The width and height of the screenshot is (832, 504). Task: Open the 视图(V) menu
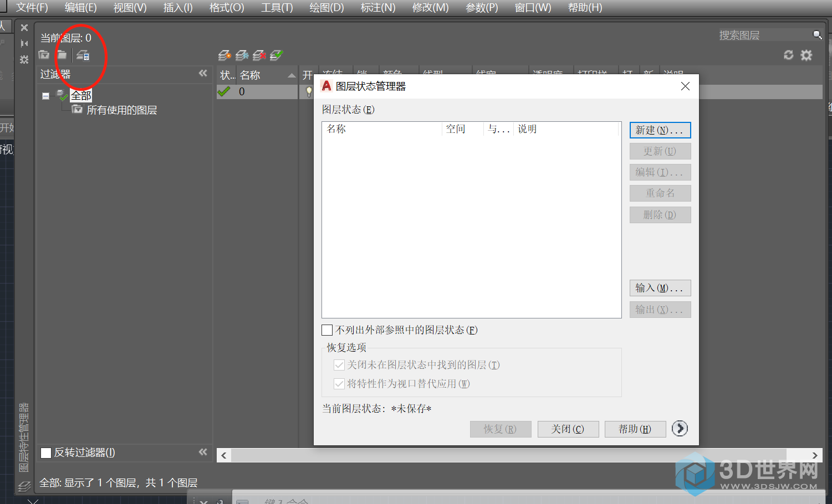point(130,8)
